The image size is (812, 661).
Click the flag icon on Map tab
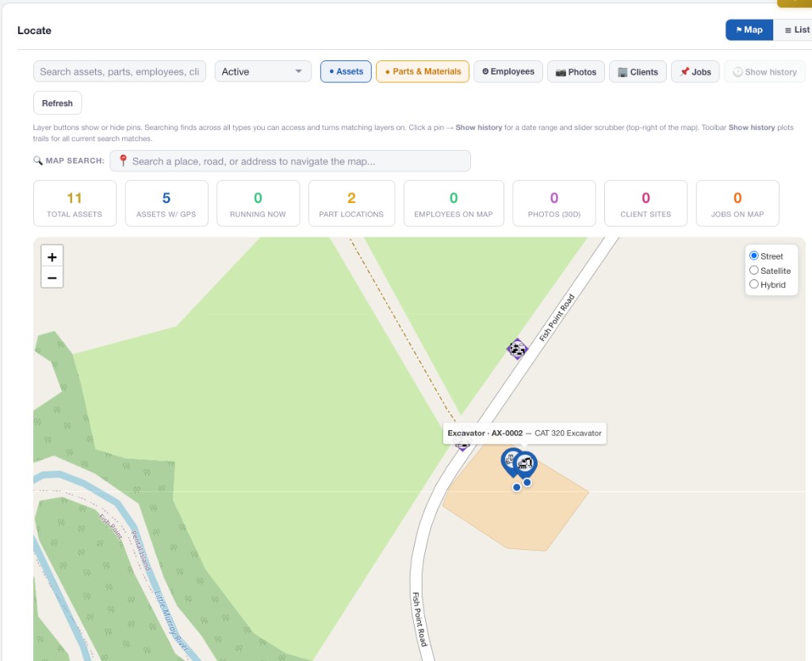(x=739, y=30)
